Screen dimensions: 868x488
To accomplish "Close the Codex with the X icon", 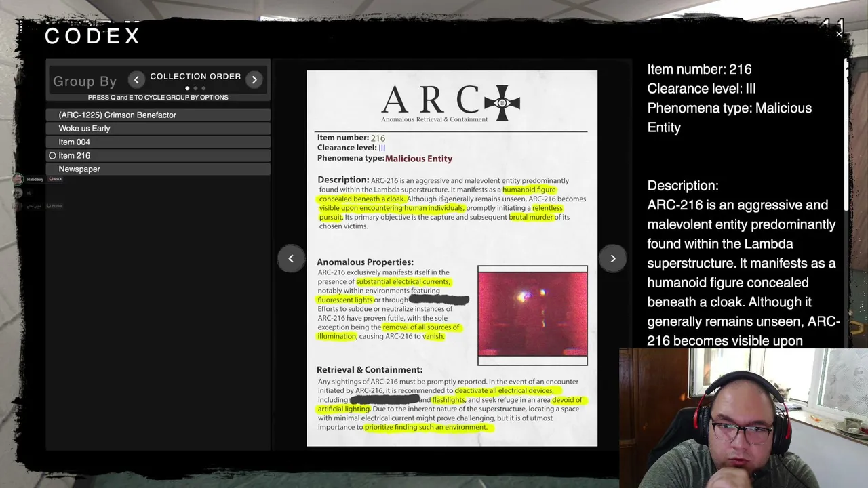I will 839,34.
